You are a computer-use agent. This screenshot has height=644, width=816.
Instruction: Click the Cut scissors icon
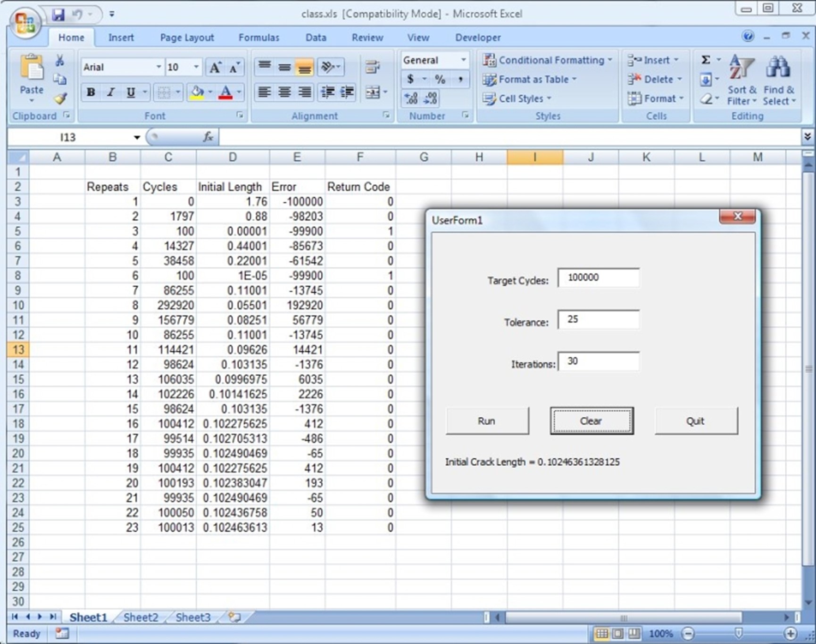click(x=59, y=60)
